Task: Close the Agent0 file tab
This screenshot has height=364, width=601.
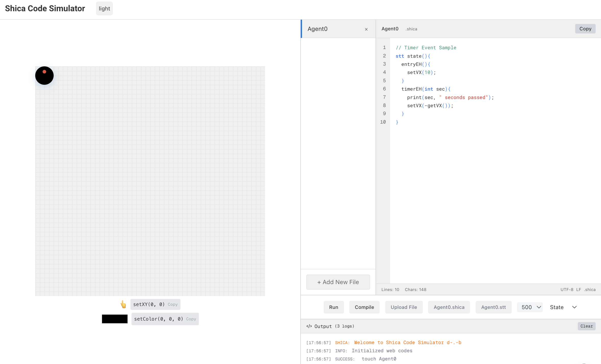Action: click(366, 29)
